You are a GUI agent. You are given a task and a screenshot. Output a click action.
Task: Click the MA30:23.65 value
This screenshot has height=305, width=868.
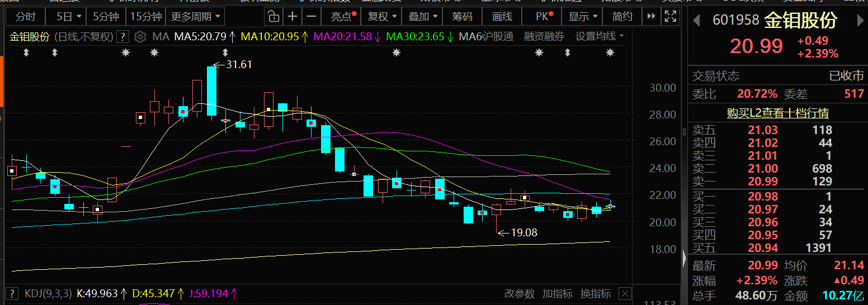coord(415,37)
